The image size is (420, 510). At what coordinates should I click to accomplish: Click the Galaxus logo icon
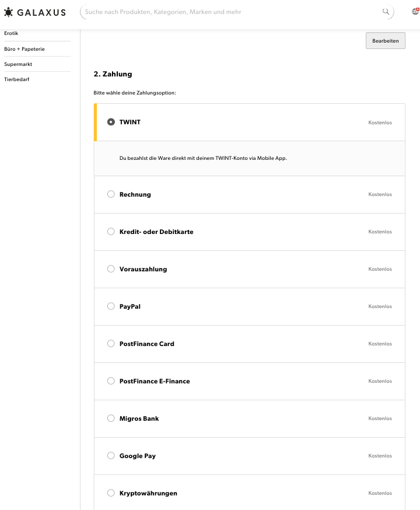pyautogui.click(x=8, y=12)
